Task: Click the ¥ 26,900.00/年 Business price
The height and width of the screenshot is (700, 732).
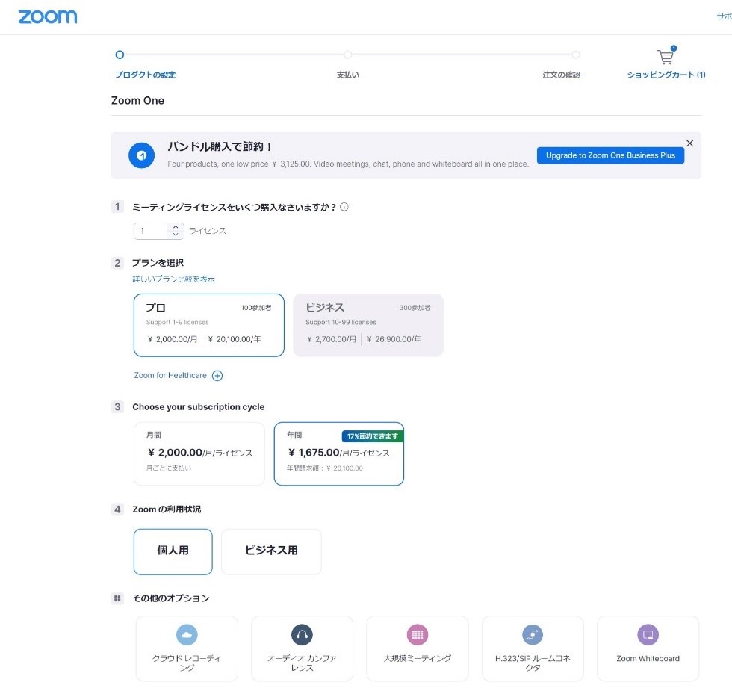Action: click(394, 339)
